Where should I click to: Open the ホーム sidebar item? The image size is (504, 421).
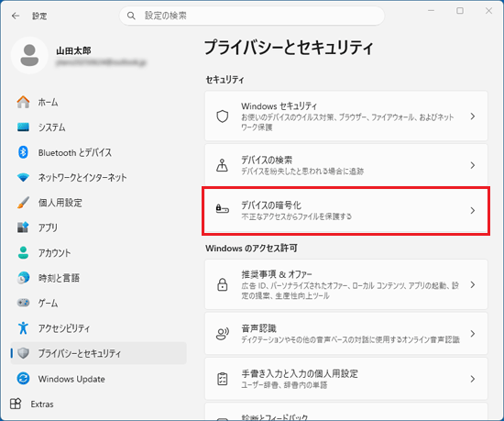tap(49, 102)
